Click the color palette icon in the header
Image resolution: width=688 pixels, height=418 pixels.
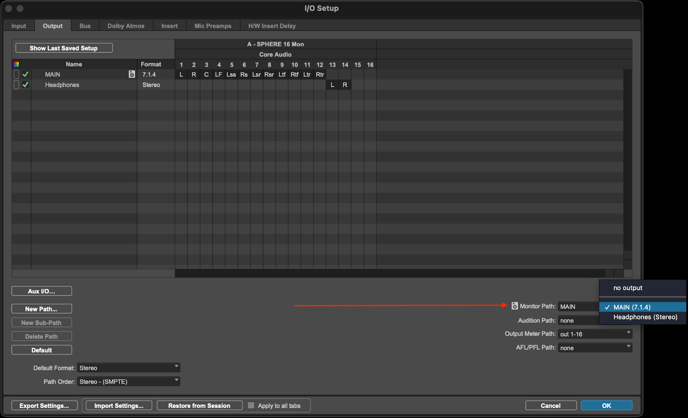(16, 64)
